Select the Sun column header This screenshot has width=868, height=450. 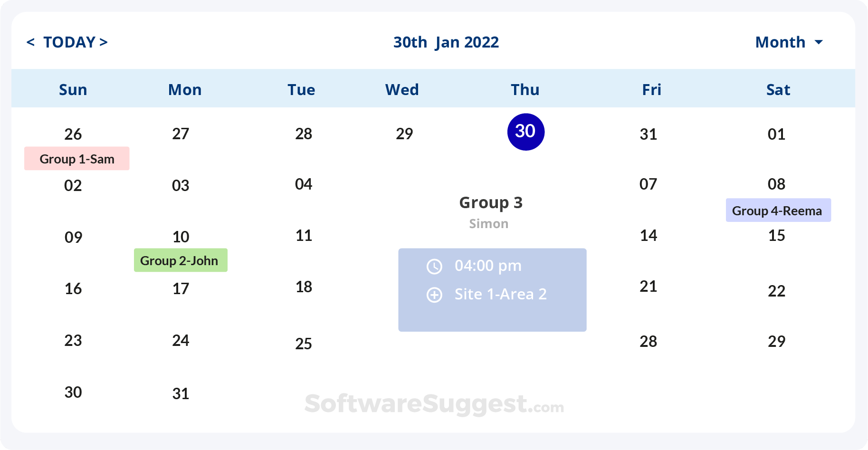pyautogui.click(x=73, y=89)
